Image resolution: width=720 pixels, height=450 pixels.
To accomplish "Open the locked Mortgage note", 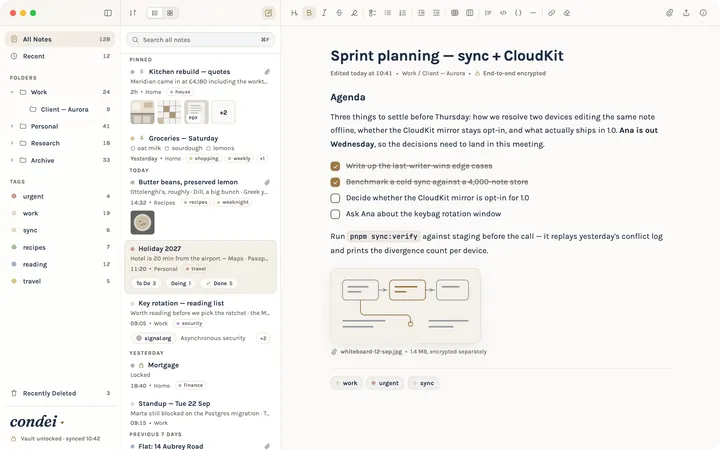I will coord(200,375).
